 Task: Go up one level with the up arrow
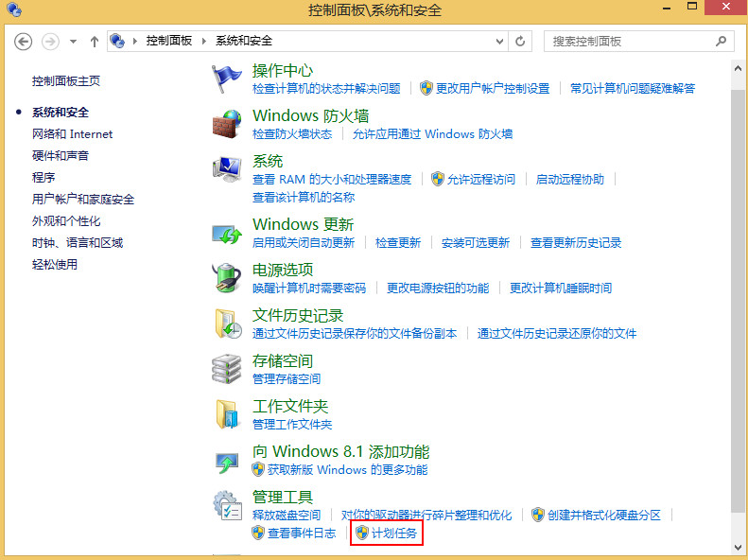(x=95, y=42)
